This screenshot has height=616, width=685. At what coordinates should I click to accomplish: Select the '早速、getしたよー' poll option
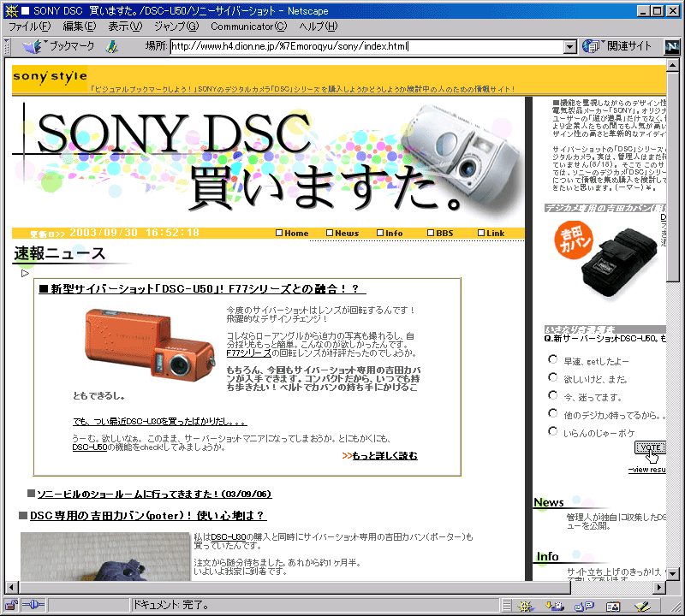pyautogui.click(x=552, y=359)
